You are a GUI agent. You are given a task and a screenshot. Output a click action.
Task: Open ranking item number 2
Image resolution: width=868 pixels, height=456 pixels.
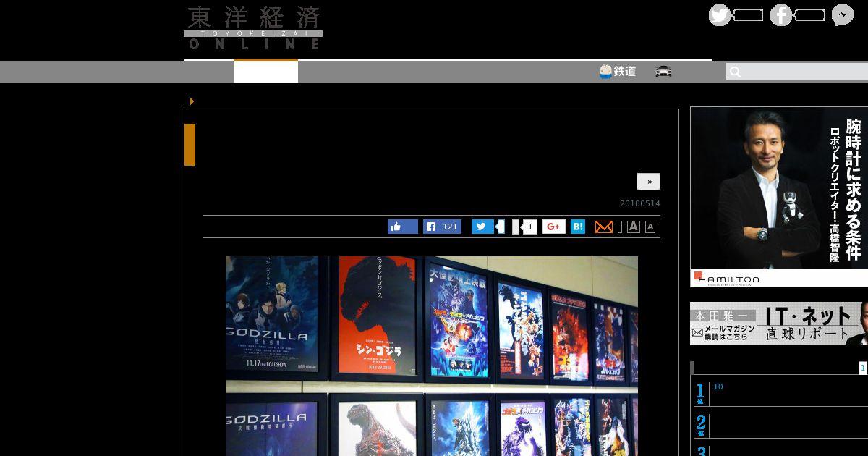[x=780, y=425]
